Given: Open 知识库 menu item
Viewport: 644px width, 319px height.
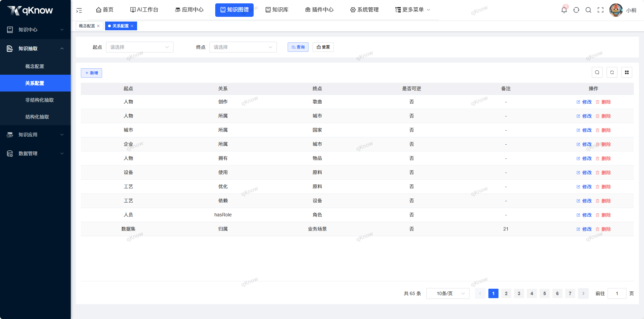Looking at the screenshot, I should click(277, 10).
